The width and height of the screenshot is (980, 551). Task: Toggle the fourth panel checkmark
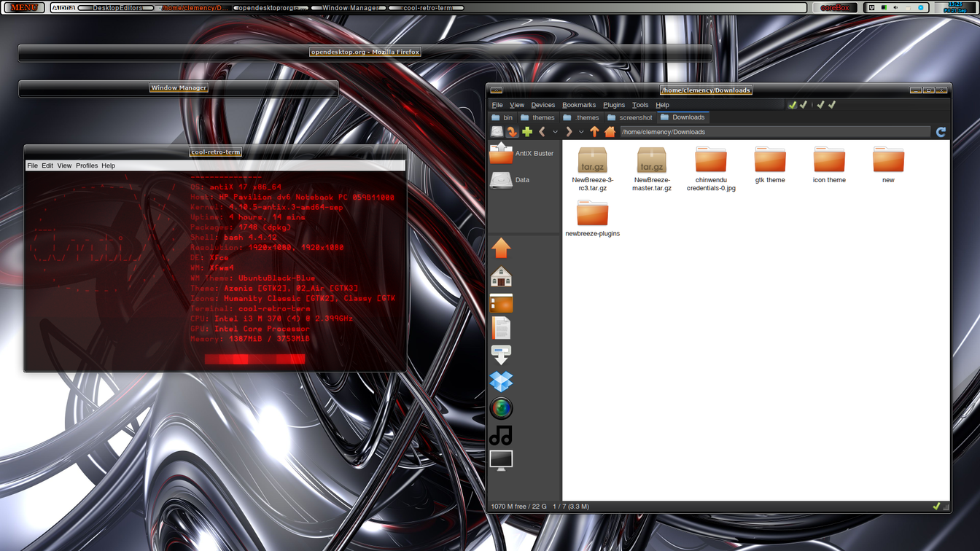click(832, 105)
